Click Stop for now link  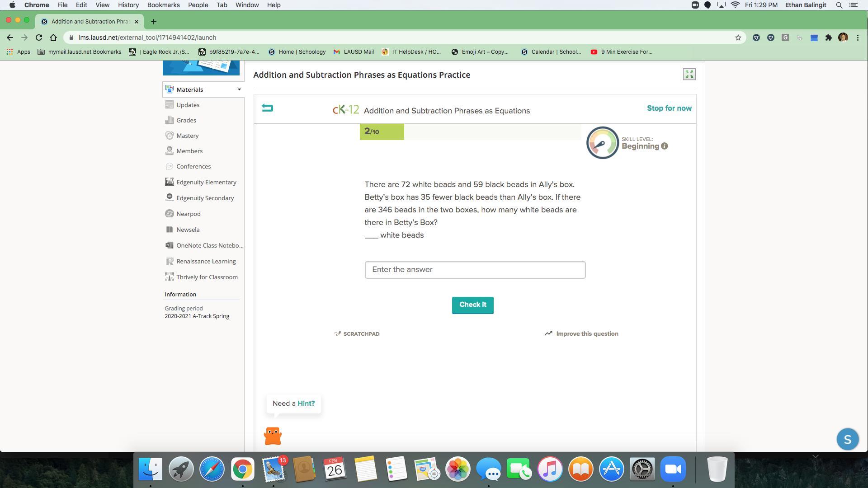(669, 108)
